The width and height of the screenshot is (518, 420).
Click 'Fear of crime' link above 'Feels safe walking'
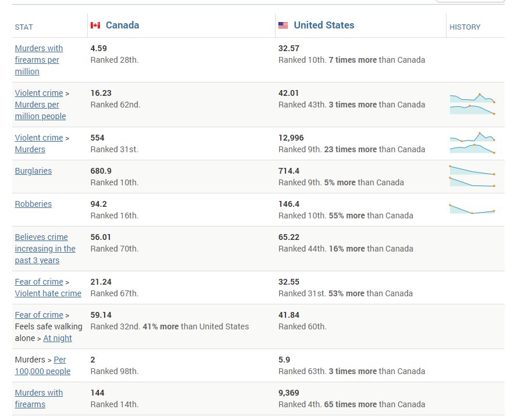coord(39,315)
